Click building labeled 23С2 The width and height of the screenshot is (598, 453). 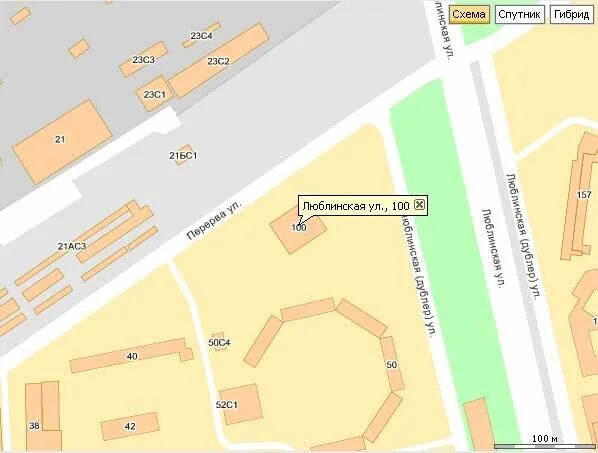click(x=219, y=60)
